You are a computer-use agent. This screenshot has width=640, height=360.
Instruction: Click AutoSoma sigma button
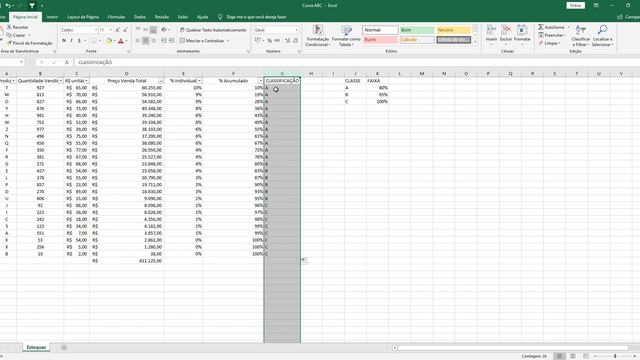pyautogui.click(x=551, y=27)
